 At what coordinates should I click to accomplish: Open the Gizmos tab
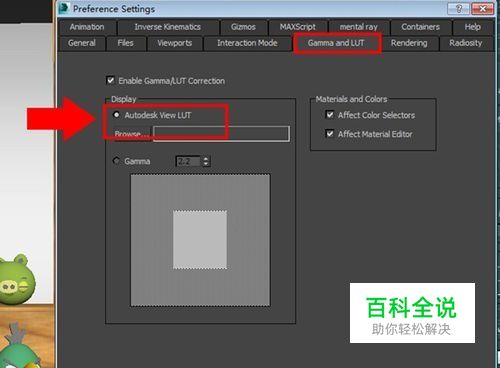click(x=243, y=27)
